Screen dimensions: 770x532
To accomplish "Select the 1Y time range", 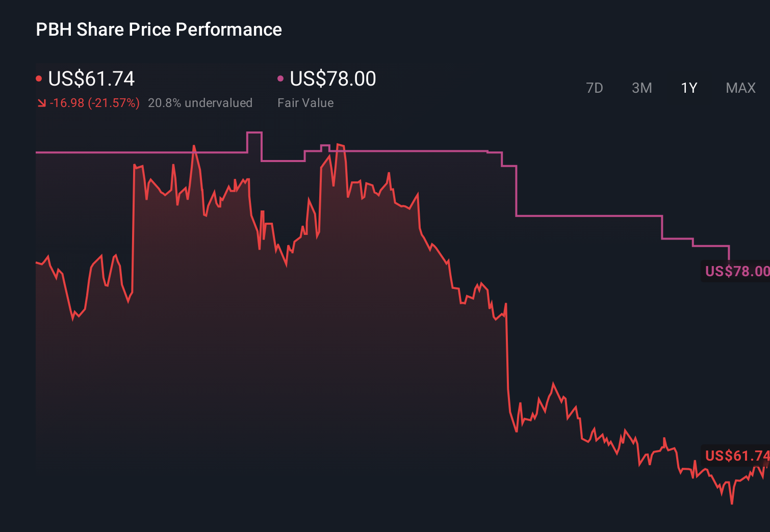I will pos(688,88).
